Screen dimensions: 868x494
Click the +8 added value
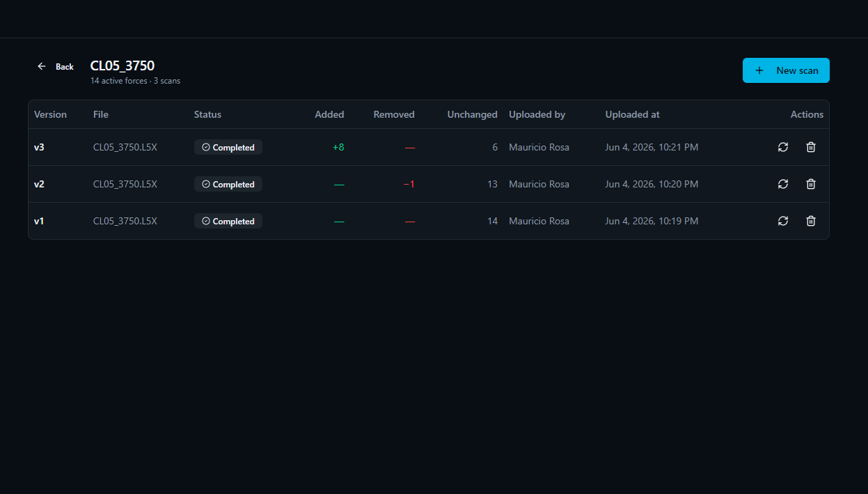[338, 147]
